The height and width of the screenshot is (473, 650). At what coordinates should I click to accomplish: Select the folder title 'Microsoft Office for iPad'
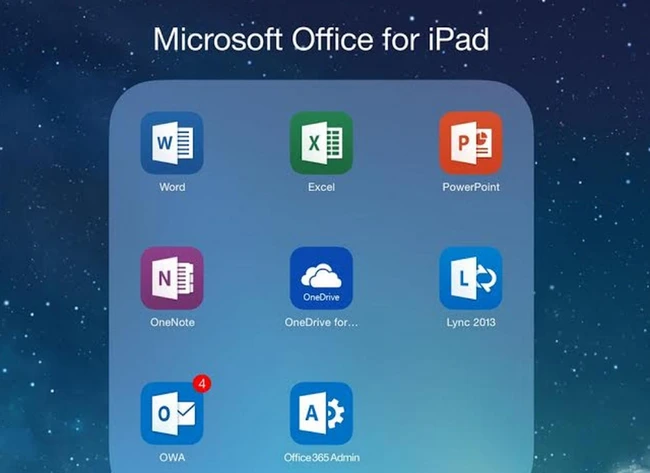[321, 39]
